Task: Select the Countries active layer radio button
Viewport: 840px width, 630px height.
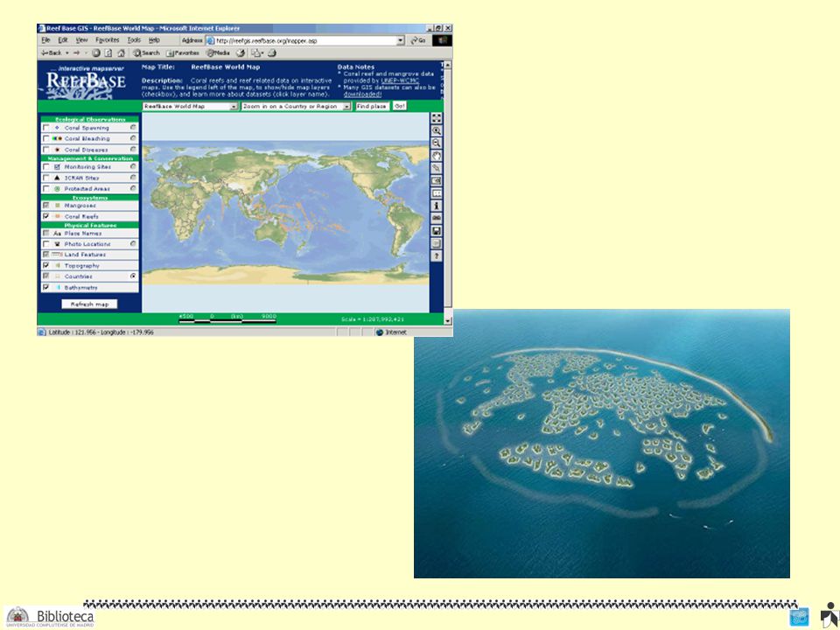Action: click(x=133, y=276)
